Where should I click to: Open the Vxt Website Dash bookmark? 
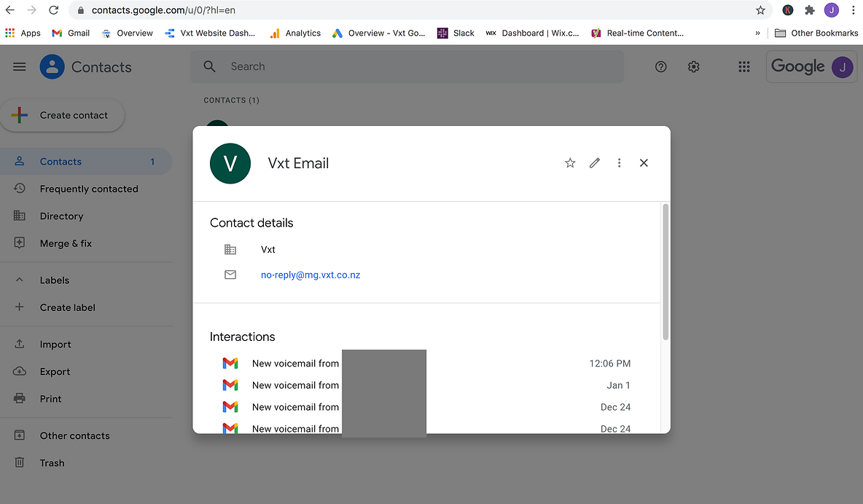[x=210, y=33]
